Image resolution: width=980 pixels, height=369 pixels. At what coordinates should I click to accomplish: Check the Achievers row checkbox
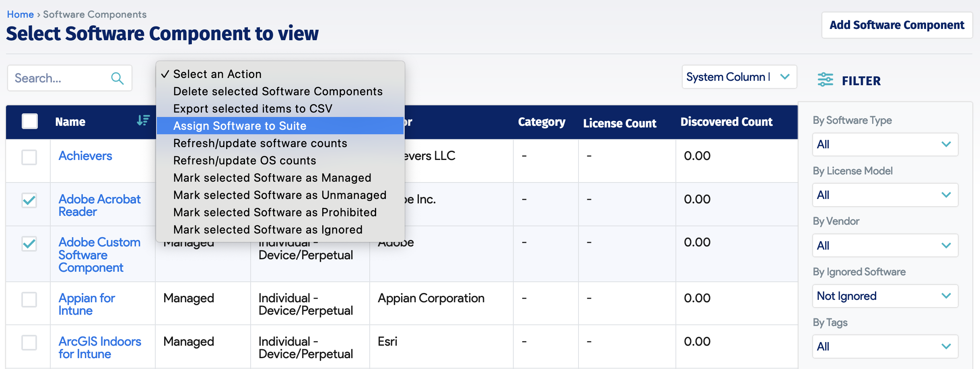click(x=29, y=158)
